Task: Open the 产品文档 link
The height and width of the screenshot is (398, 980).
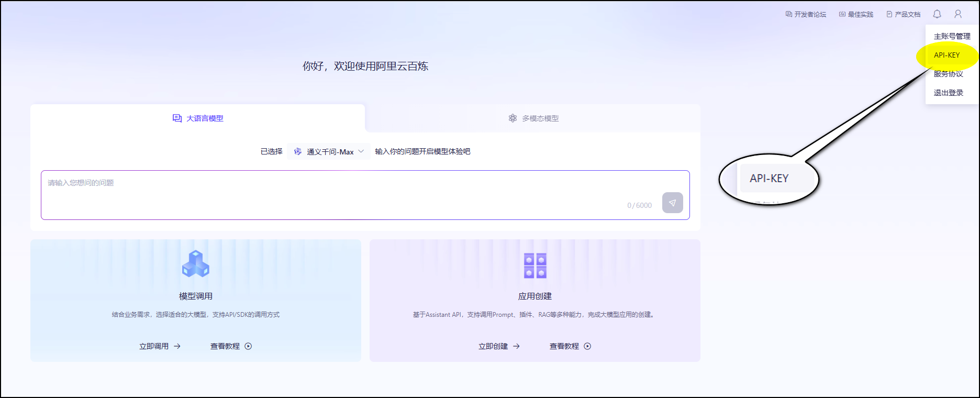Action: 903,14
